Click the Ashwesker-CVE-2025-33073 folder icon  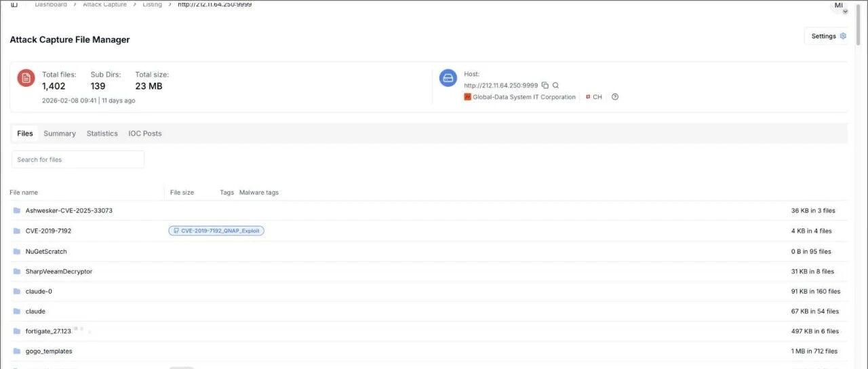tap(17, 210)
